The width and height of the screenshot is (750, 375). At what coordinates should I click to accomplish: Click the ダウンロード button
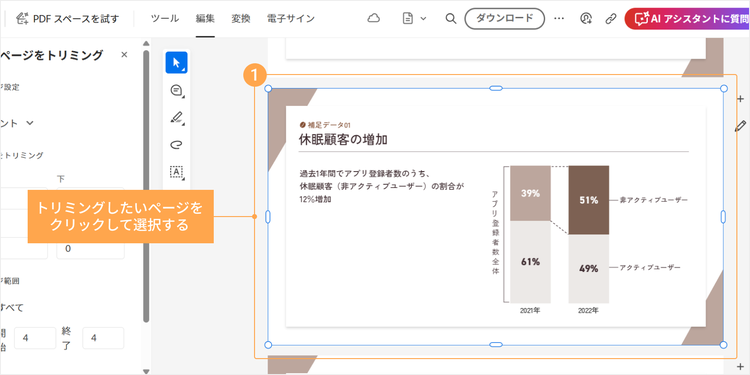click(x=505, y=19)
